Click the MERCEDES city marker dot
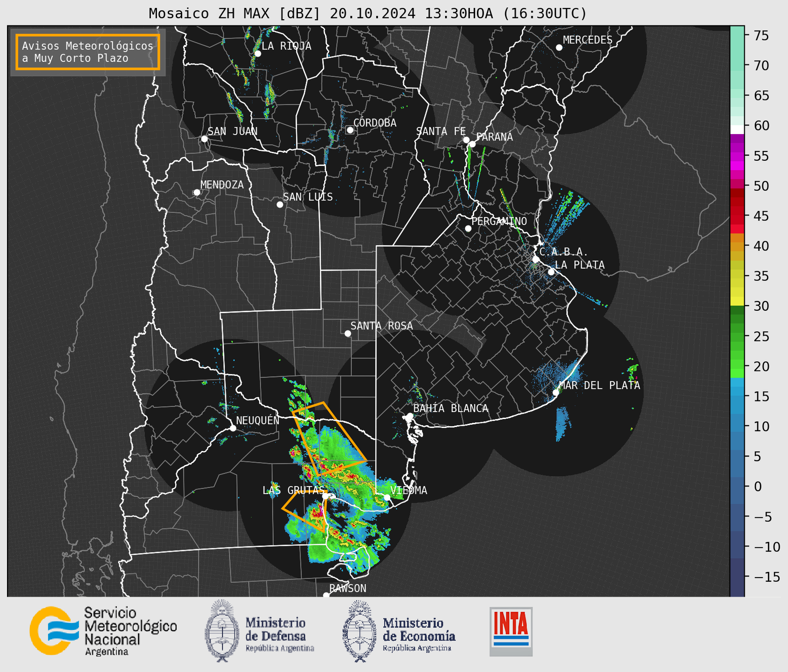 coord(559,48)
